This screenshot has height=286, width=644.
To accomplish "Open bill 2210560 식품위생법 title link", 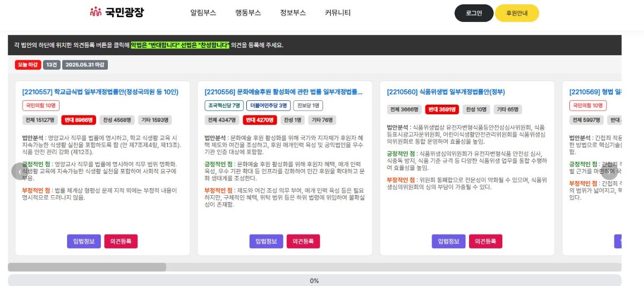I will (x=446, y=92).
